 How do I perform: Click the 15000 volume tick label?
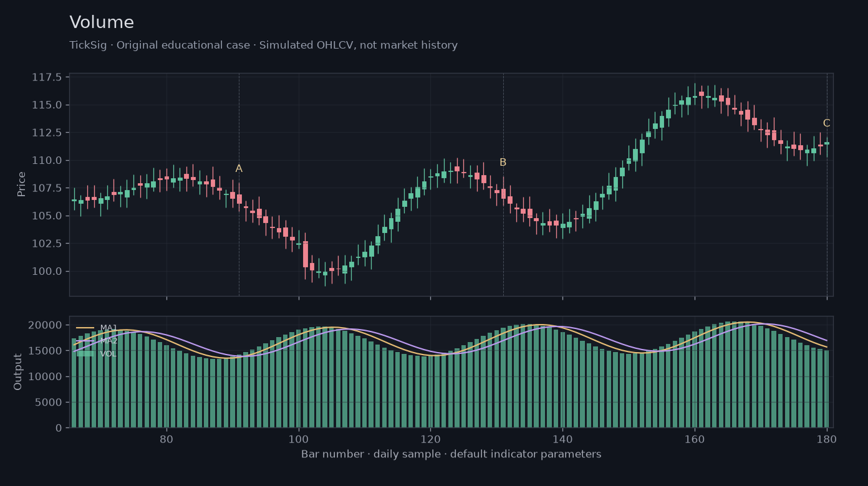(x=46, y=351)
